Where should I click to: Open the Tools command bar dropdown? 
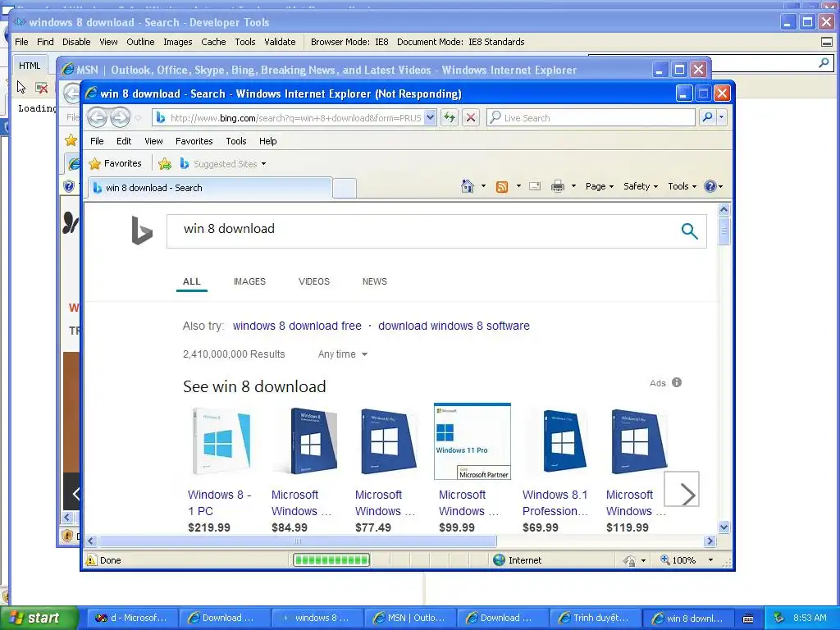click(682, 186)
